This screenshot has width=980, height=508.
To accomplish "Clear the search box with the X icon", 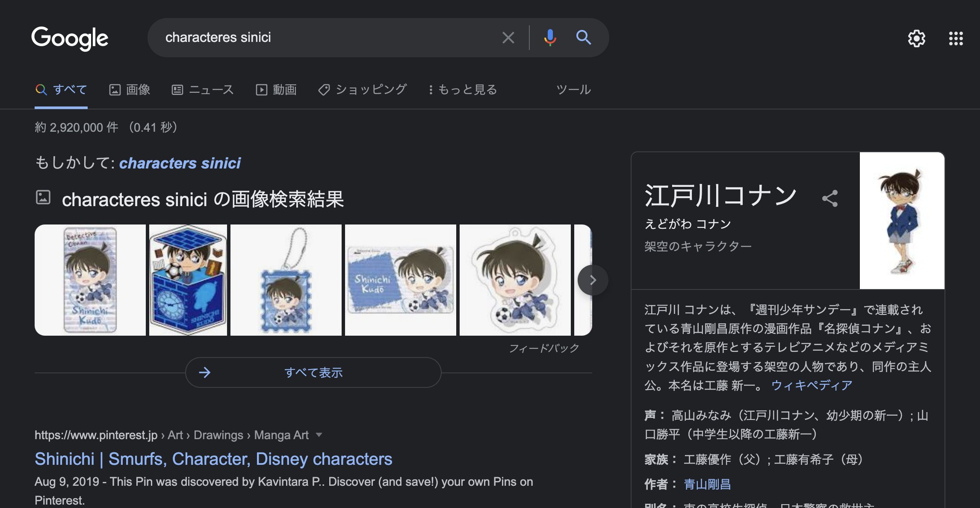I will tap(508, 38).
